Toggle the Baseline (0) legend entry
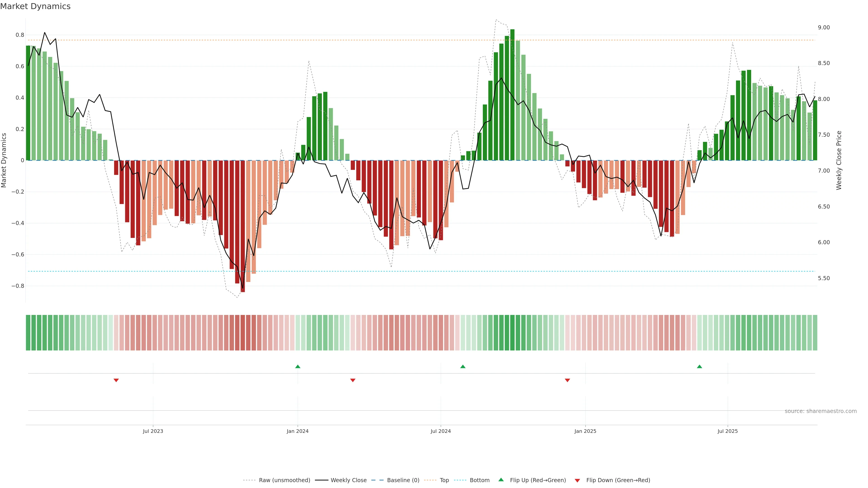 point(403,480)
